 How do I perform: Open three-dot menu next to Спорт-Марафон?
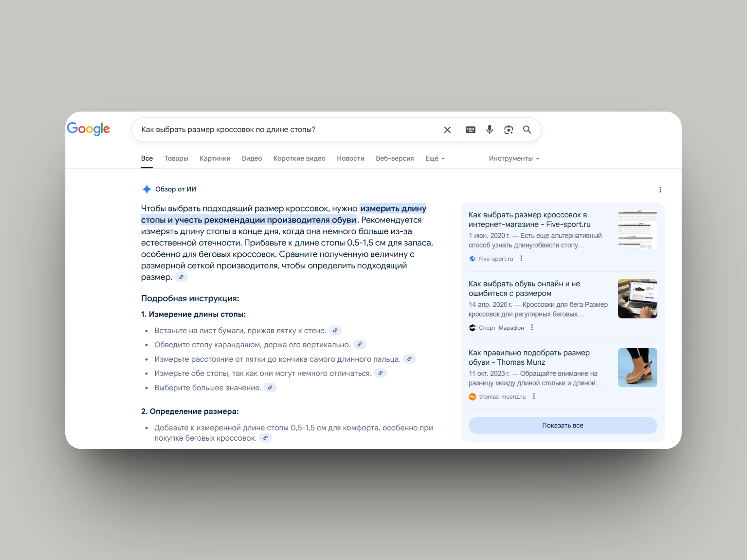click(x=532, y=327)
